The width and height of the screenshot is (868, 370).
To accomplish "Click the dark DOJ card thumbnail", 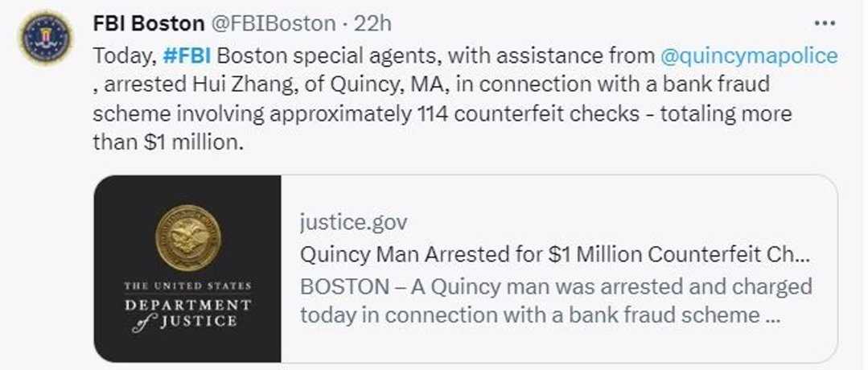I will [x=187, y=269].
